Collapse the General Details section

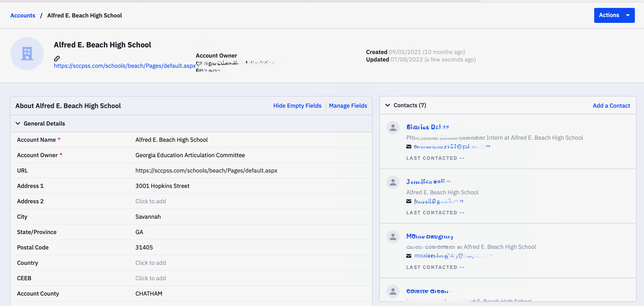pyautogui.click(x=18, y=123)
